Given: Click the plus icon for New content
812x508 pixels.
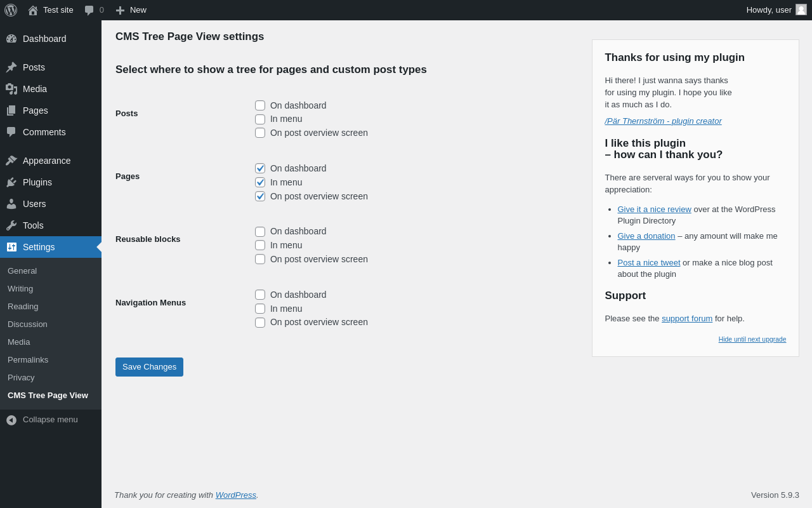Looking at the screenshot, I should click(x=120, y=10).
